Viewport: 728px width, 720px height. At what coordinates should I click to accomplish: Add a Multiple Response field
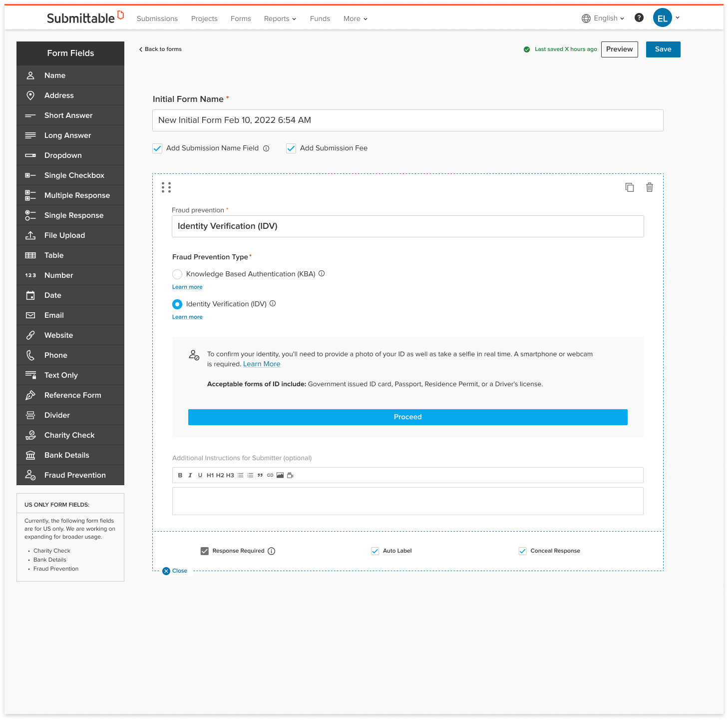[x=70, y=195]
